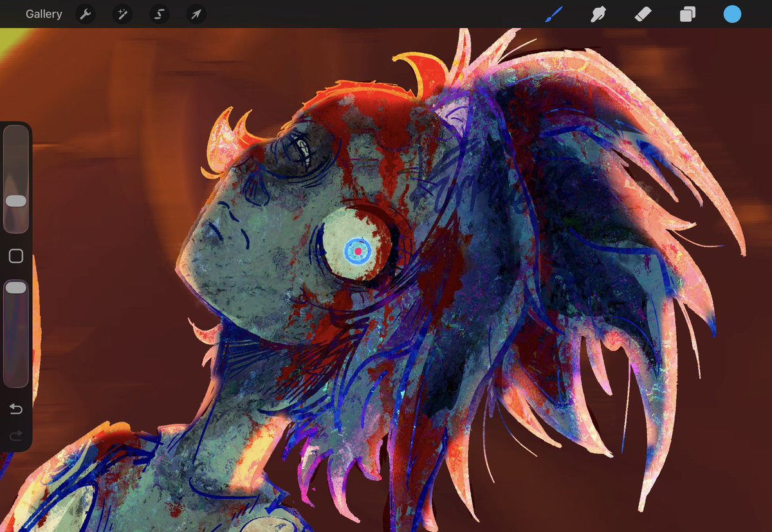Return to the Gallery

44,14
